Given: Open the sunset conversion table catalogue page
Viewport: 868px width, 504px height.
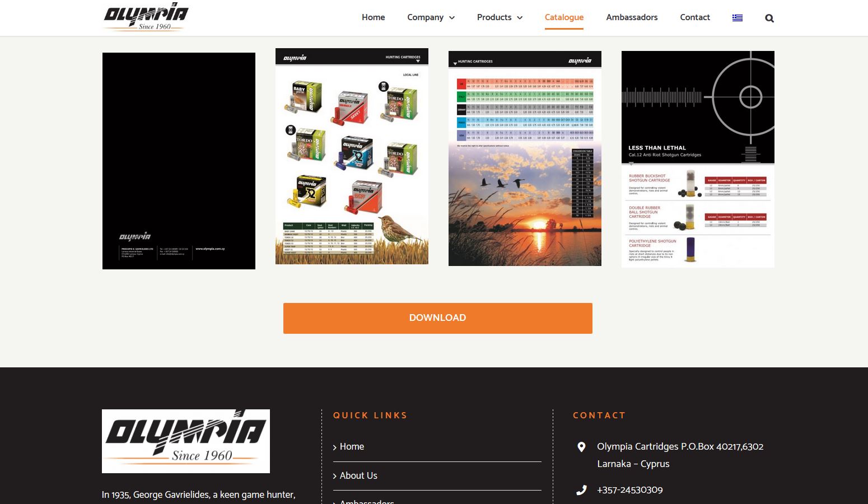Looking at the screenshot, I should [x=525, y=158].
